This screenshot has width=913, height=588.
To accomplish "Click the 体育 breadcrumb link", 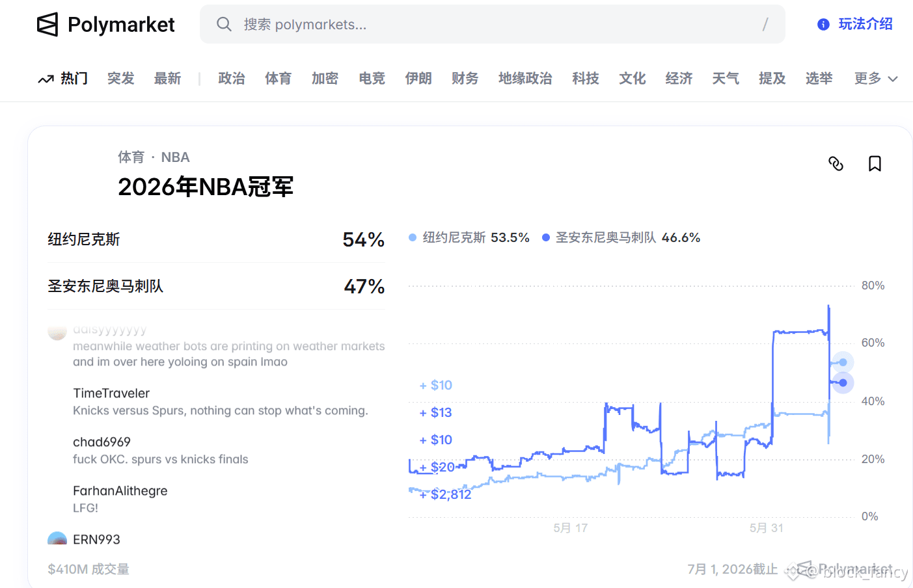I will click(131, 157).
